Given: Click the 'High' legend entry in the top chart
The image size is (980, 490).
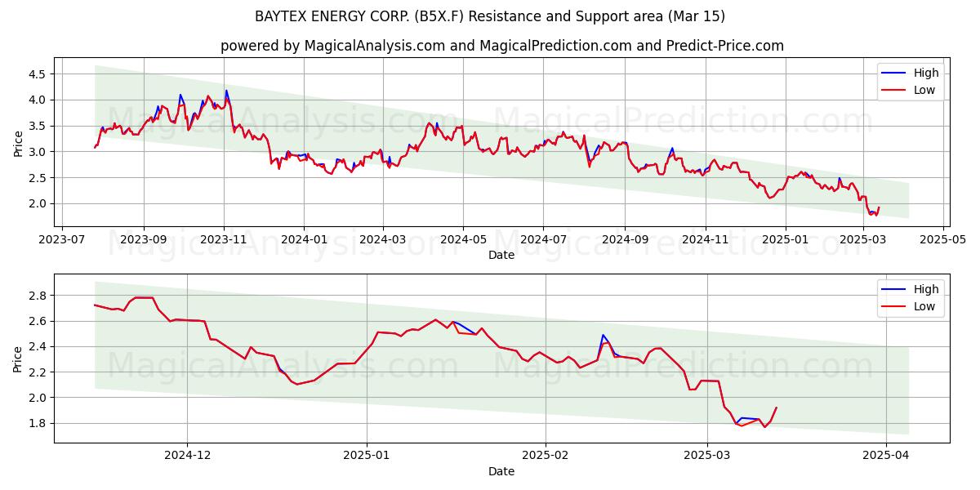Looking at the screenshot, I should (x=926, y=73).
